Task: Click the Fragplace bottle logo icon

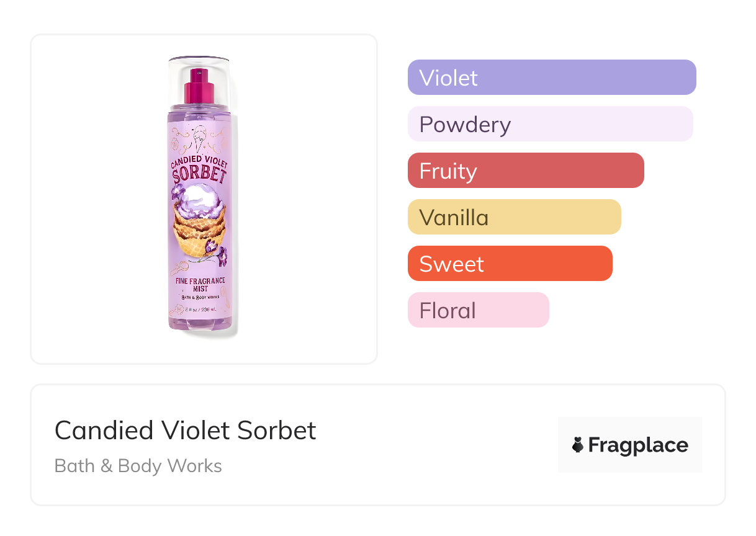Action: click(x=578, y=445)
